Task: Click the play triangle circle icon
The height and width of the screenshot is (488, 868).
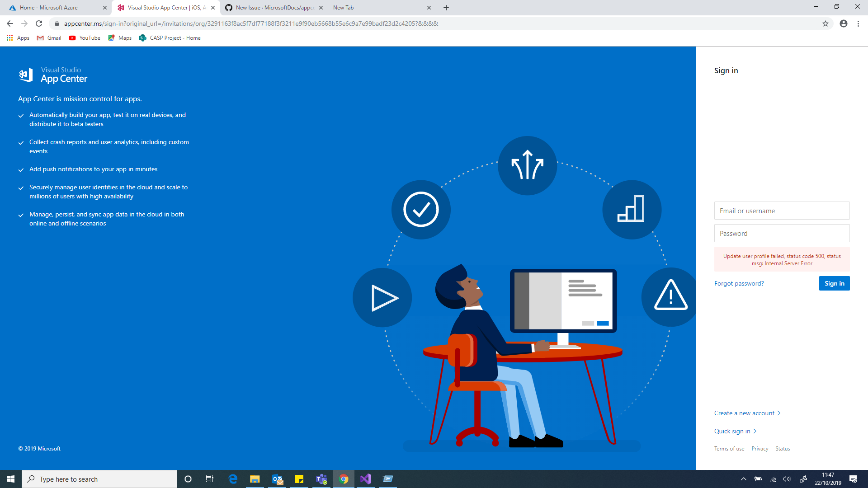Action: [x=382, y=298]
